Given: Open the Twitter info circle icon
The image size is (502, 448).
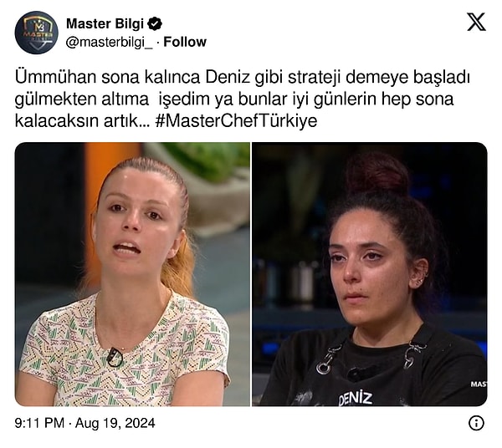Looking at the screenshot, I should (x=476, y=423).
